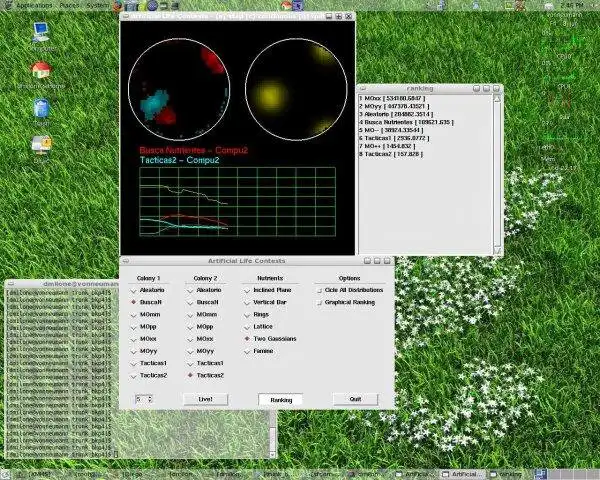This screenshot has width=600, height=480.
Task: Click the Quit button
Action: tap(355, 399)
